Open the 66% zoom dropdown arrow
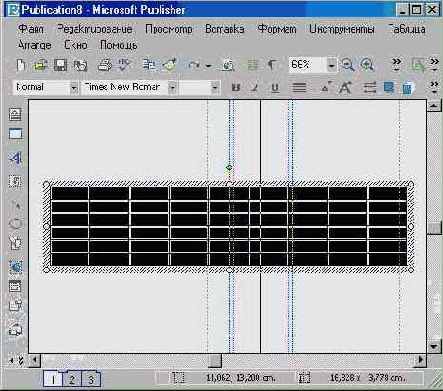Screen dimensions: 443x391 pos(331,65)
